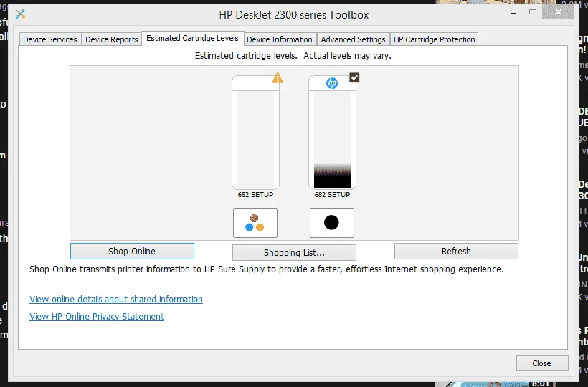Click the checkmark badge on black cartridge
Screen dimensions: 588x387
pos(354,77)
